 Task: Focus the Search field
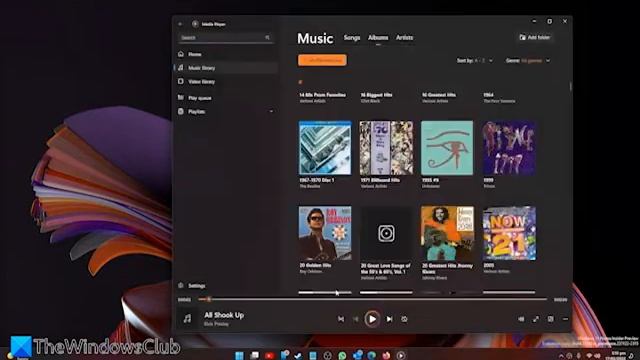[x=226, y=38]
